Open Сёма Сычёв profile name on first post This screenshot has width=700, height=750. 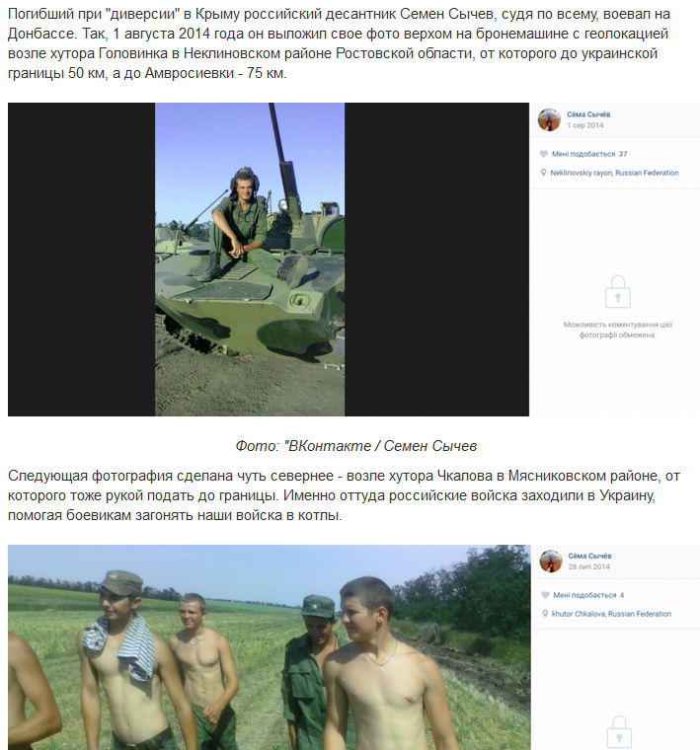(588, 114)
